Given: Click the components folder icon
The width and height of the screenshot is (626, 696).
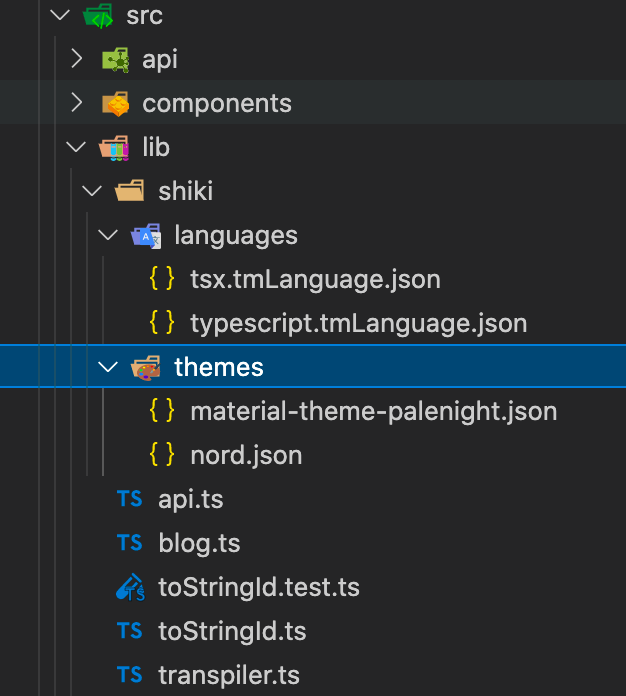Looking at the screenshot, I should (114, 104).
